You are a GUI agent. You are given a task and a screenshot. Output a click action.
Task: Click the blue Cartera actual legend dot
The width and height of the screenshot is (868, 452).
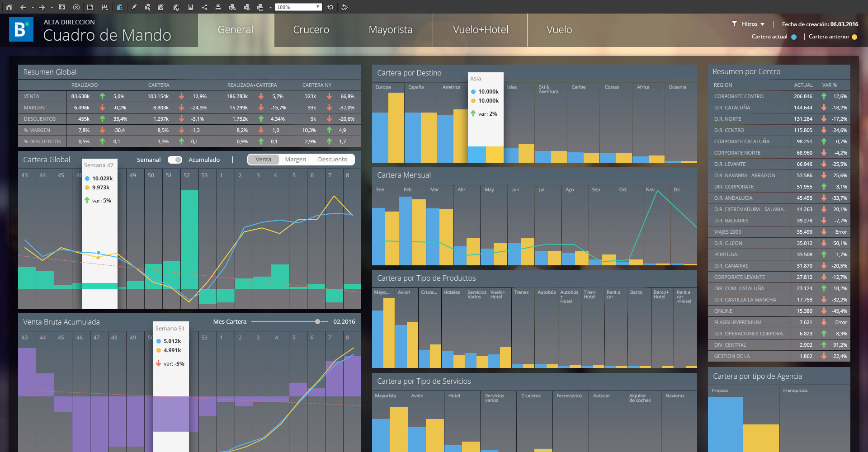(x=794, y=37)
